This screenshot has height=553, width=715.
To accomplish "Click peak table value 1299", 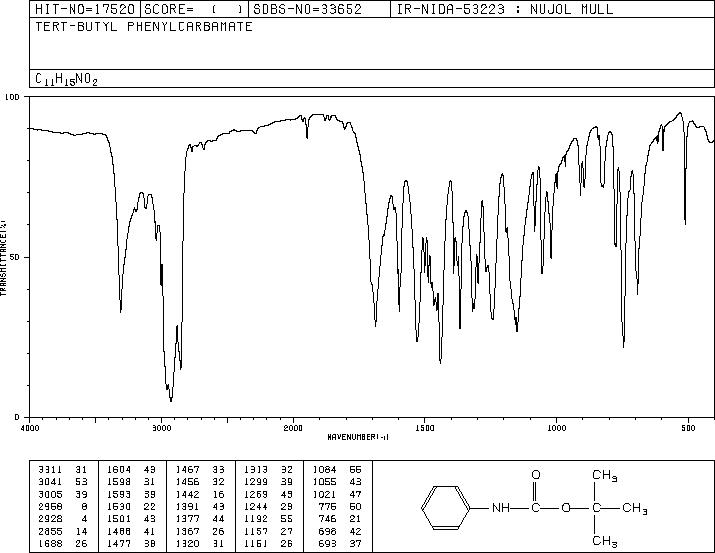I will pyautogui.click(x=256, y=482).
